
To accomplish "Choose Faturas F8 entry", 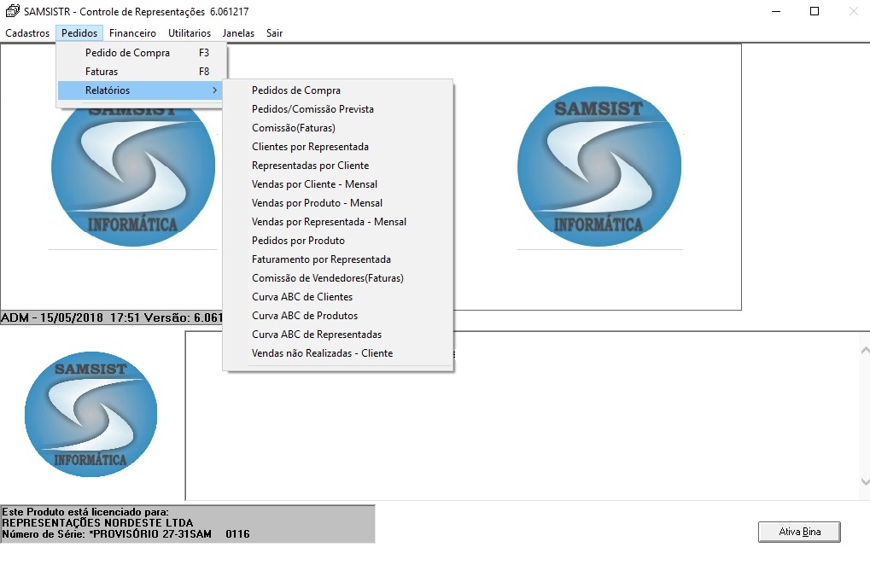I will tap(142, 72).
